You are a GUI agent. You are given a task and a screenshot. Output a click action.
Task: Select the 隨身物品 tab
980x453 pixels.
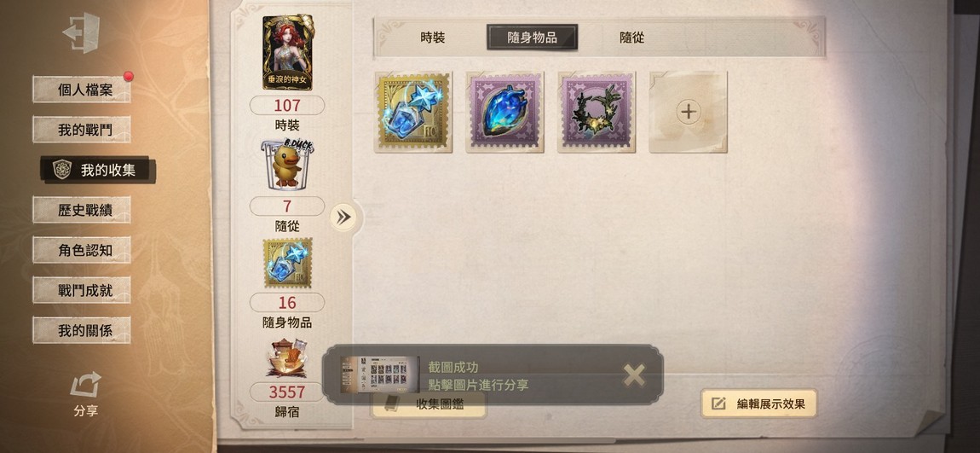pos(532,37)
